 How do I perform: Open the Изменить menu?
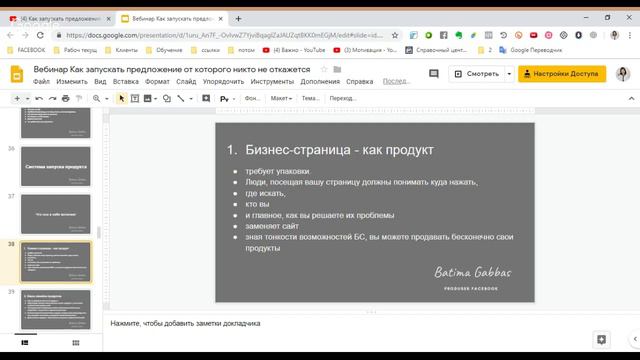tap(72, 82)
